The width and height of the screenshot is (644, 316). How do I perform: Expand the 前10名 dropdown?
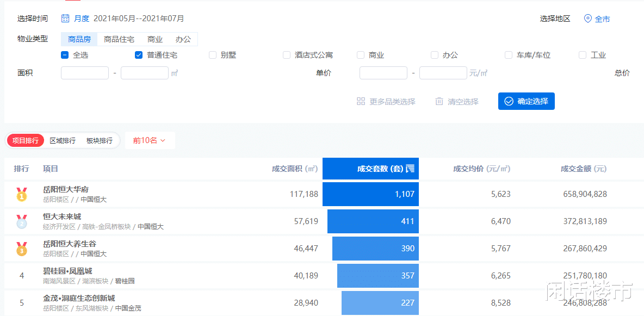(150, 140)
